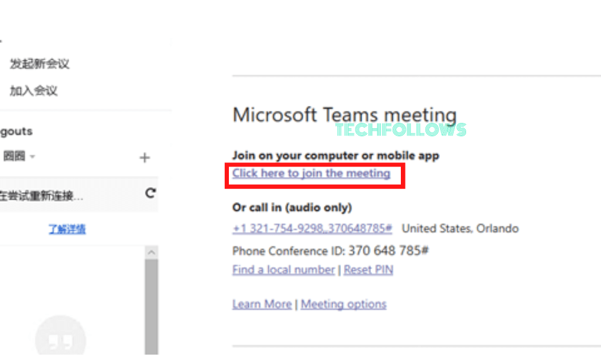Click the Microsoft Teams meeting heading

[x=345, y=114]
